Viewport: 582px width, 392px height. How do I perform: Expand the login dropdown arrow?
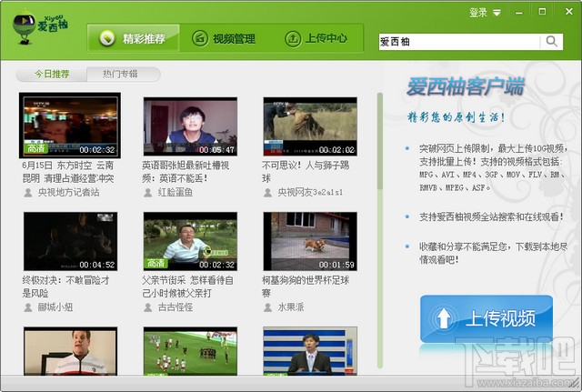coord(497,13)
